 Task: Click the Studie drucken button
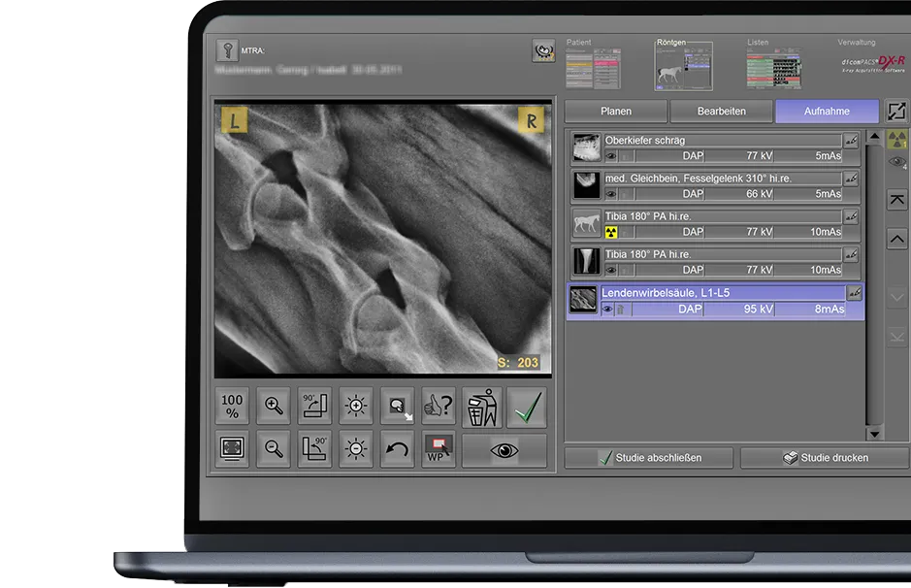coord(825,458)
